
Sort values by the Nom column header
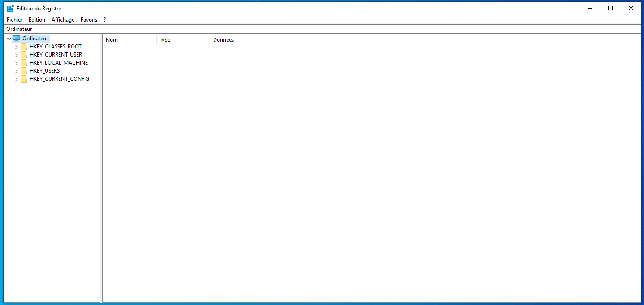click(x=129, y=40)
